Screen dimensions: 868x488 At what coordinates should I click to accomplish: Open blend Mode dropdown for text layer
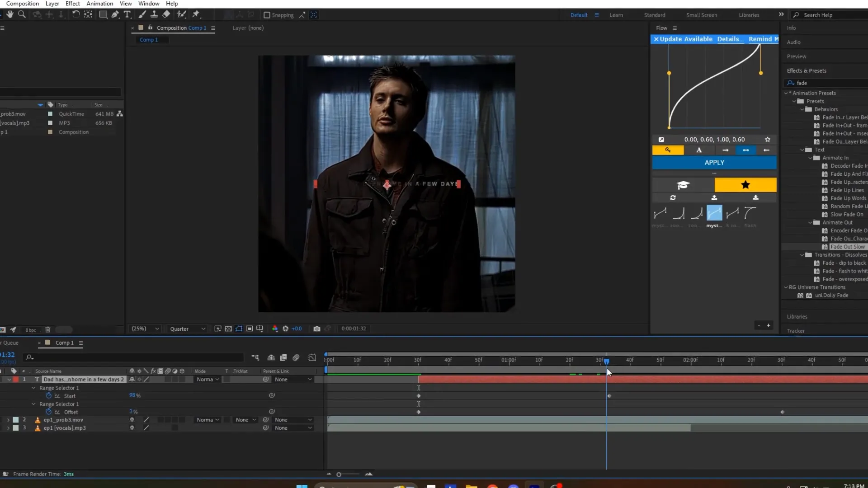(208, 380)
